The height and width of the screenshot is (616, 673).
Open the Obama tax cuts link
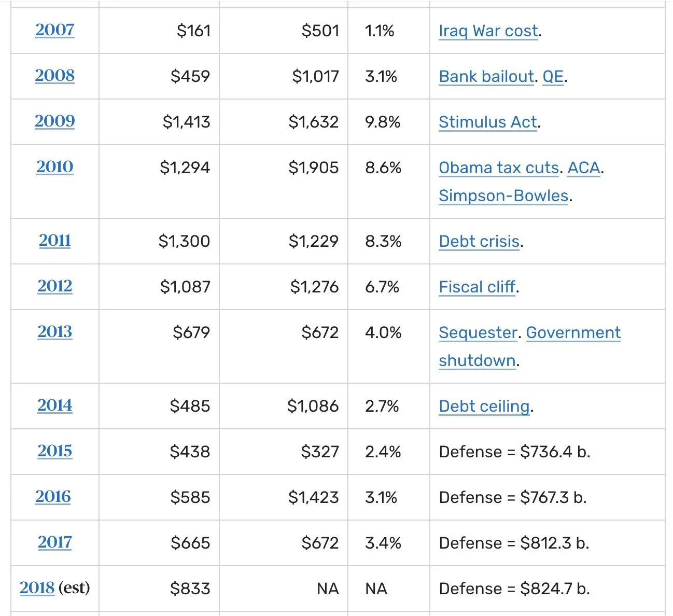point(499,168)
